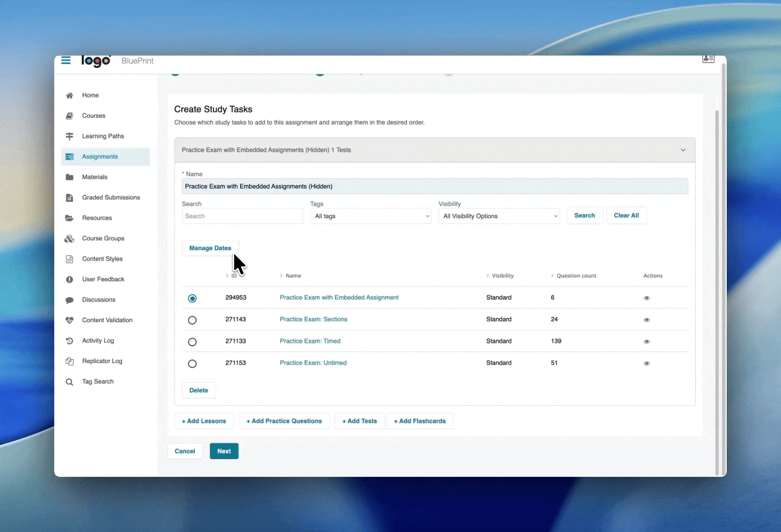The width and height of the screenshot is (781, 532).
Task: Click the Graded Submissions document icon
Action: [70, 198]
